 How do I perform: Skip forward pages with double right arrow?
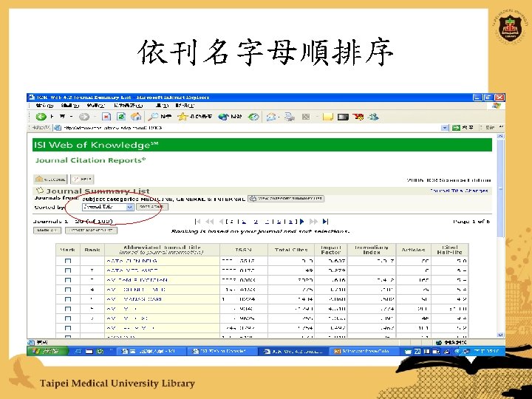coord(313,222)
